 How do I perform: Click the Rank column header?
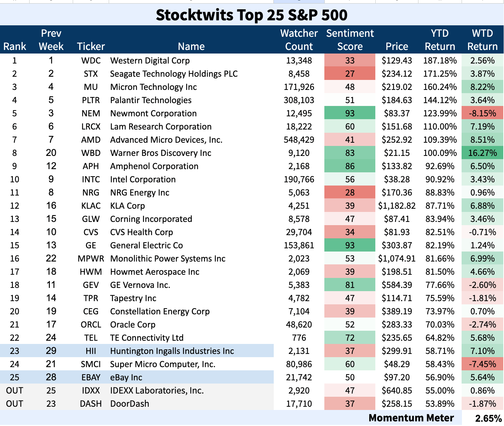15,46
